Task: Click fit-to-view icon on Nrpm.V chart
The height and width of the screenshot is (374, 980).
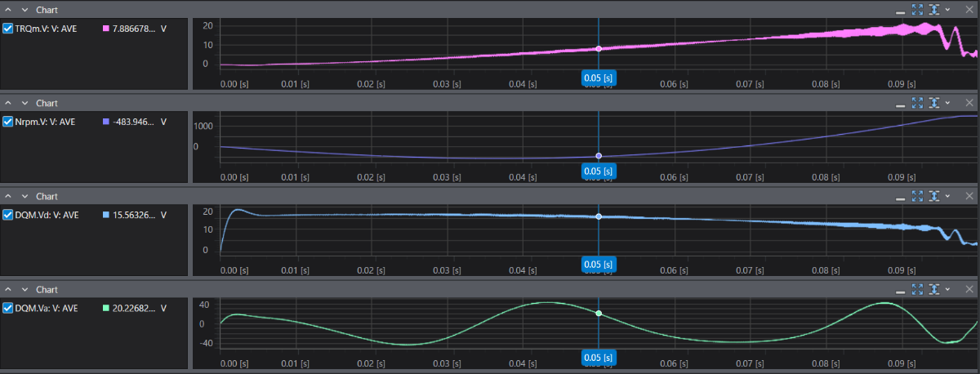Action: tap(917, 103)
